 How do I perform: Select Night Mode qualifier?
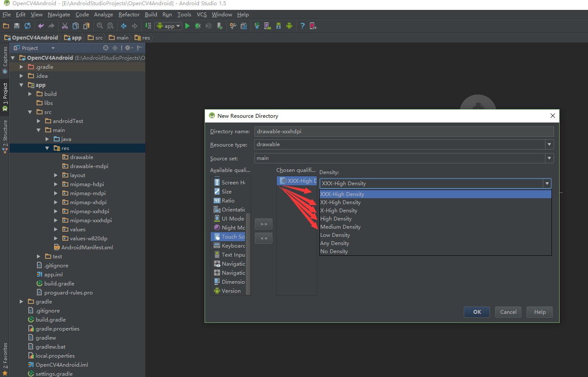[x=229, y=227]
